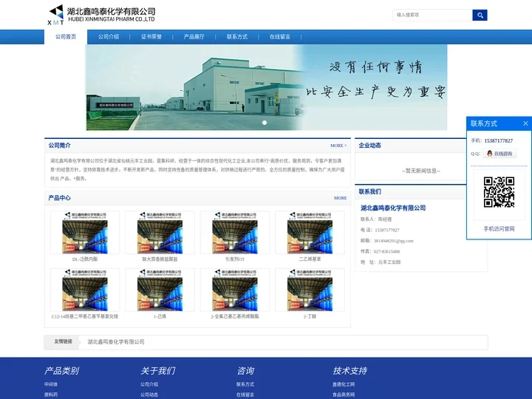
Task: Open footer link 中间体
Action: 51,384
